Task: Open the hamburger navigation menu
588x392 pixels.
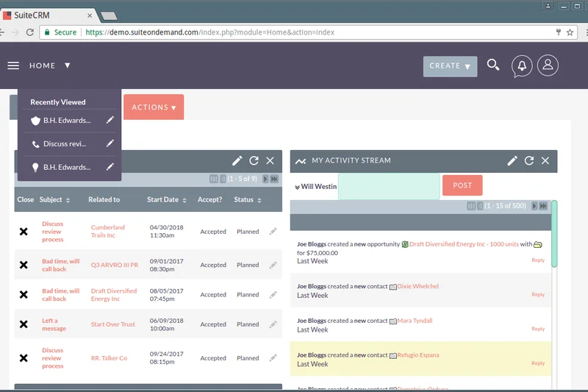Action: click(x=13, y=65)
